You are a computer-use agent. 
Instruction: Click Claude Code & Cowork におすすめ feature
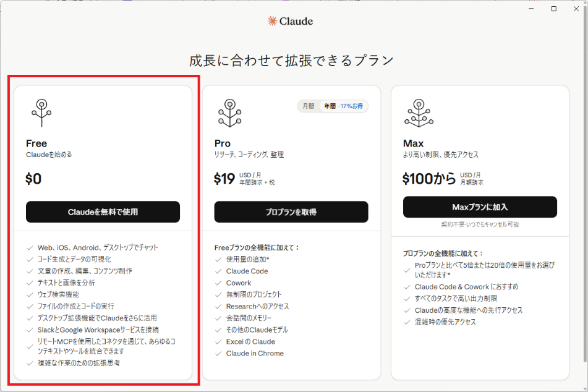point(466,287)
